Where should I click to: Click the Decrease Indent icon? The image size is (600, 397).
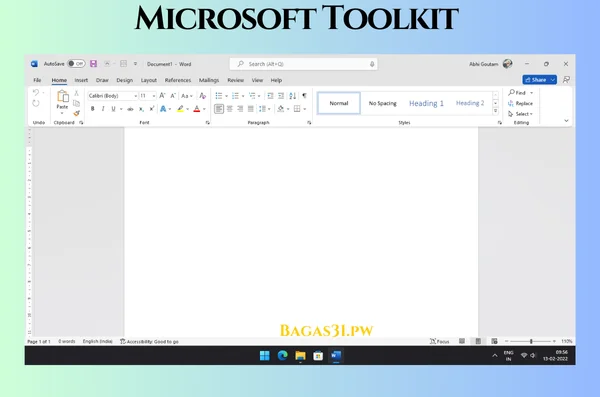(x=270, y=96)
